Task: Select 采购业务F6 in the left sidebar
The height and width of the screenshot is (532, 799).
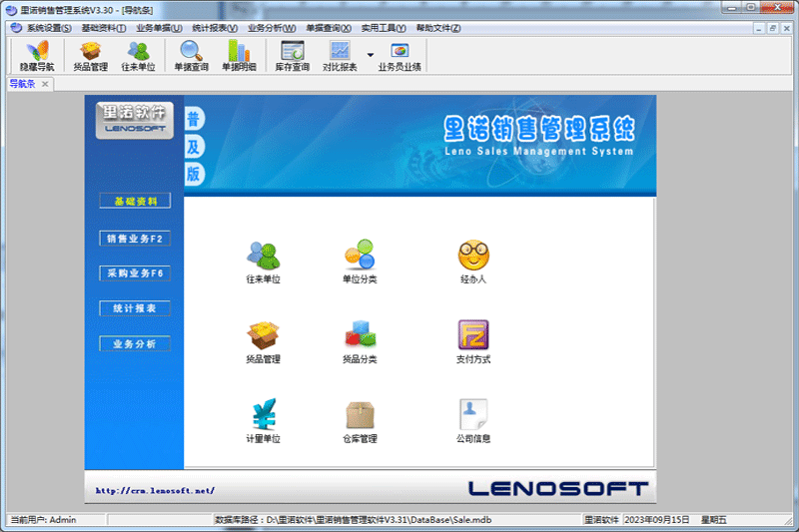Action: tap(135, 273)
